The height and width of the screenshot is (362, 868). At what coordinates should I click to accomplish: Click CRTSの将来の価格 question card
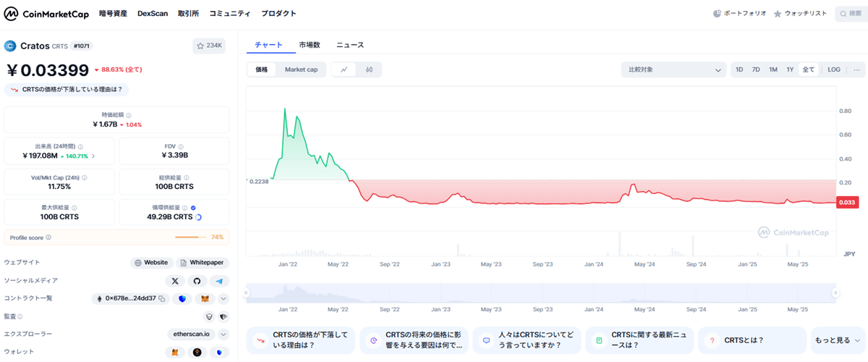point(415,340)
